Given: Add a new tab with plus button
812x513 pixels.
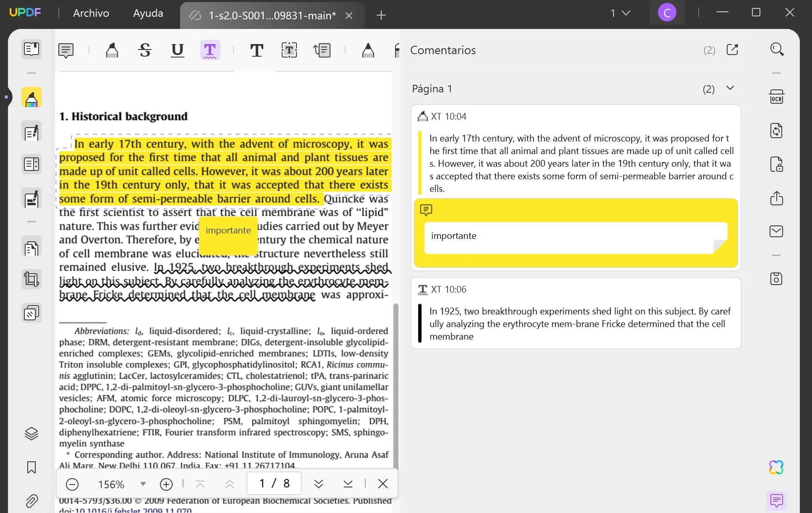Looking at the screenshot, I should pos(381,16).
